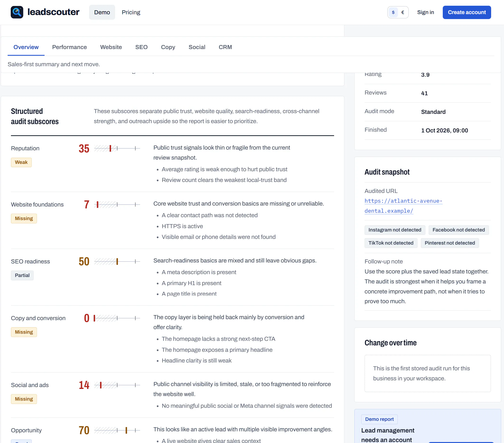Switch currency to dollars
Viewport: 504px width, 443px height.
393,12
